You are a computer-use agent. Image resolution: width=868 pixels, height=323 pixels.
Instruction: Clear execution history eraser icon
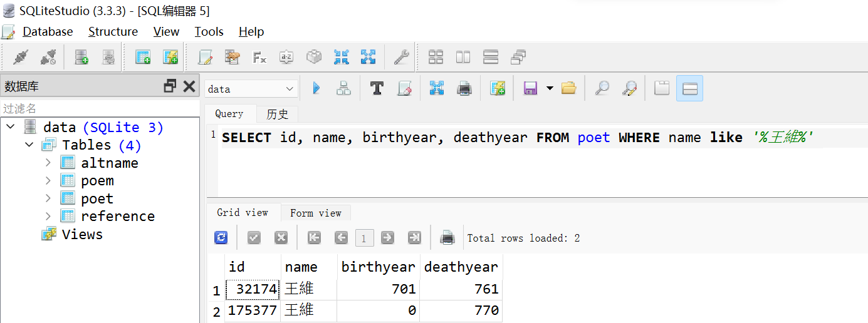[404, 88]
